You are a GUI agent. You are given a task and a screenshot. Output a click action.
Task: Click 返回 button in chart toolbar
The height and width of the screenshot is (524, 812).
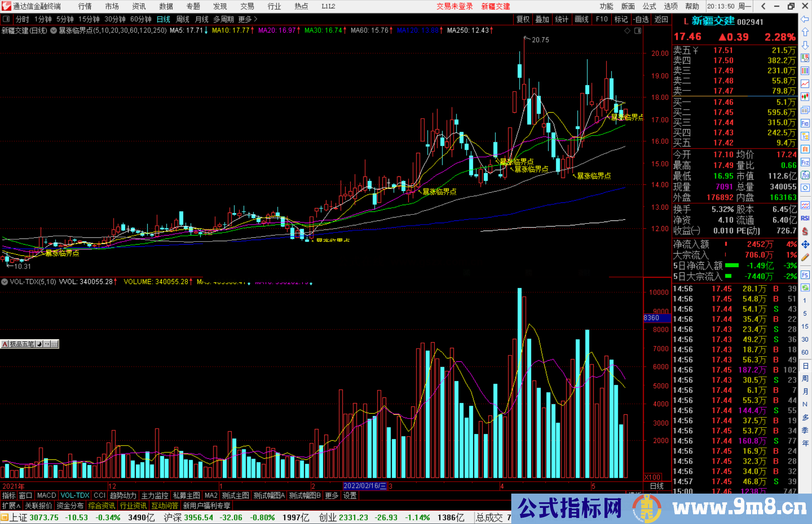coord(661,19)
